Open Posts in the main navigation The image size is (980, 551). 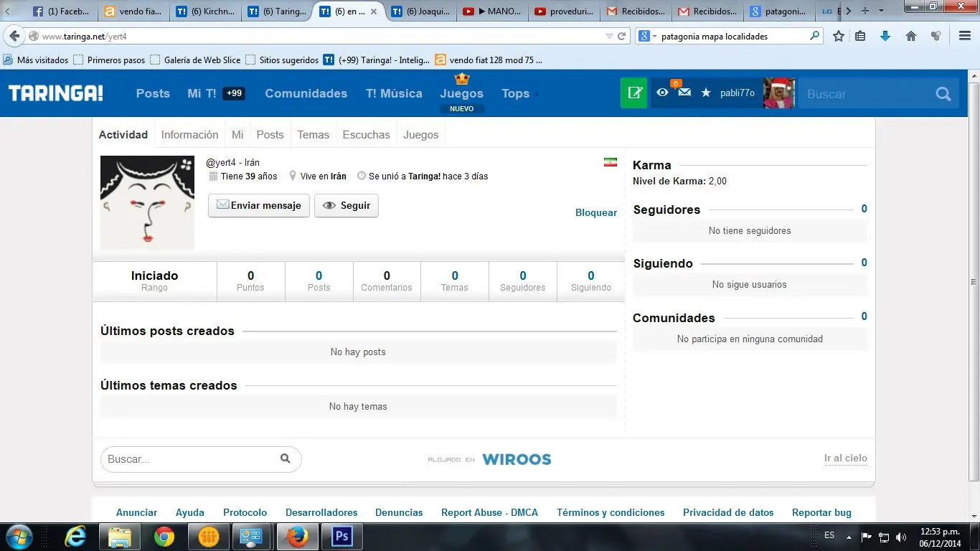tap(153, 93)
